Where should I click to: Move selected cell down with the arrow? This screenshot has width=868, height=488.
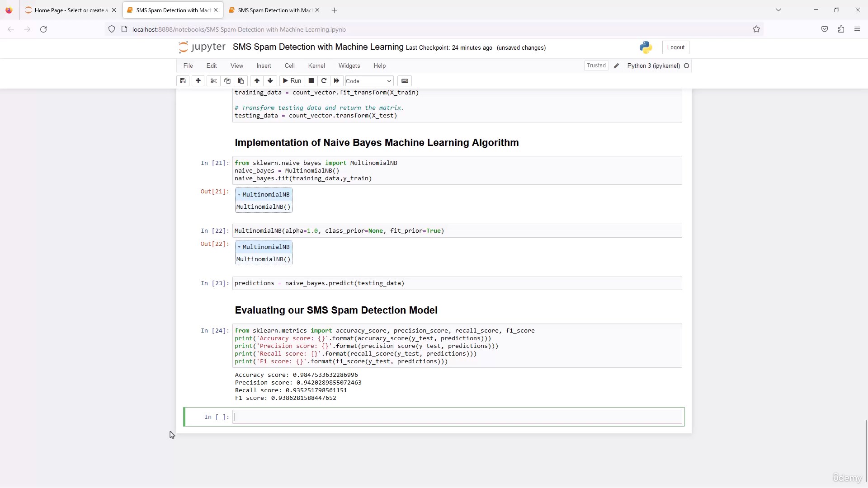click(x=270, y=81)
